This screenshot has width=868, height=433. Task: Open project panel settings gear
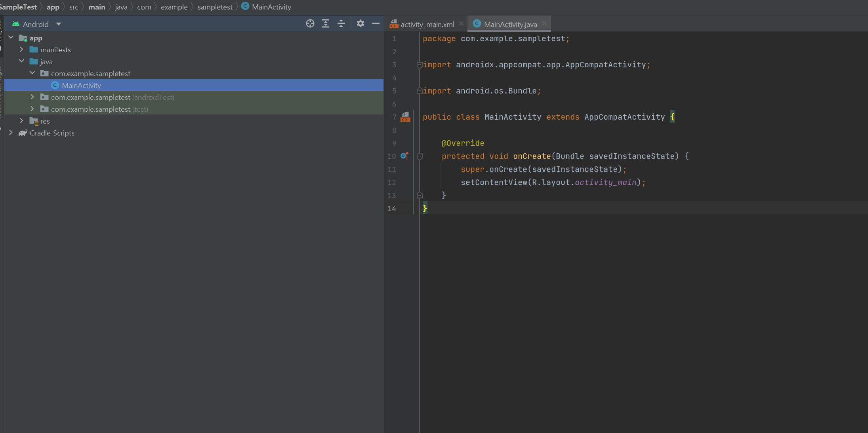pos(360,24)
